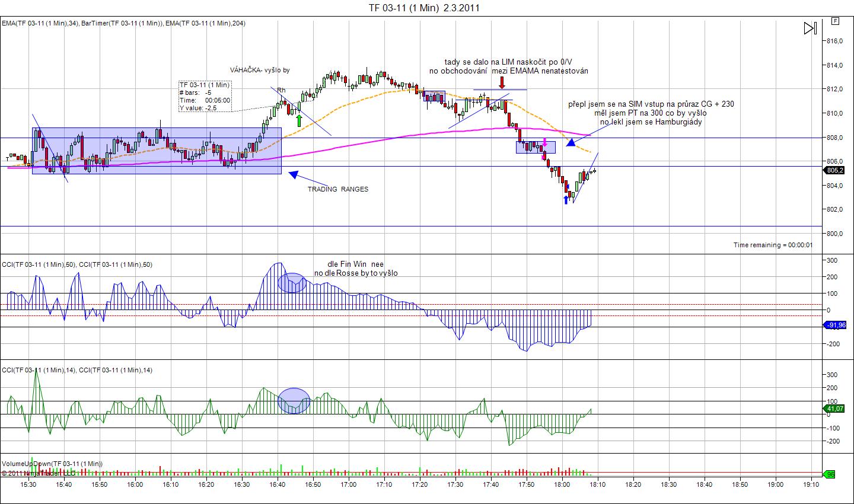Select the VolumeUpDown indicator label
Screen dimensions: 854x504
(x=52, y=464)
